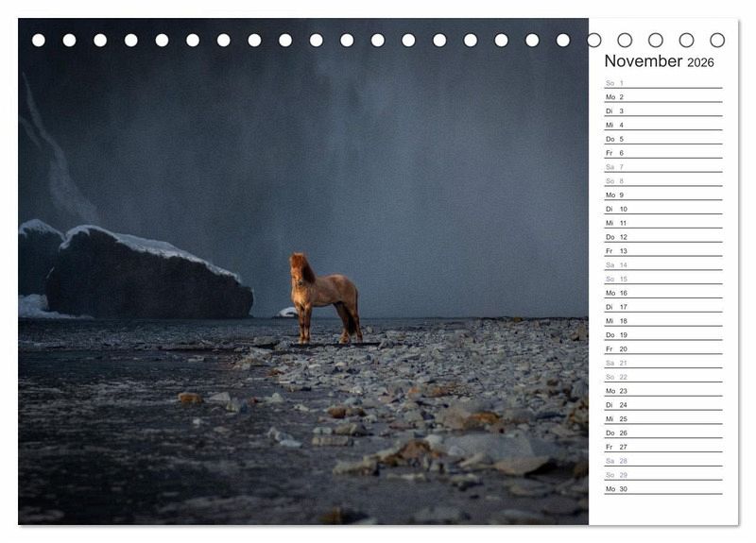Choose the Mi 11 date line

coord(661,223)
